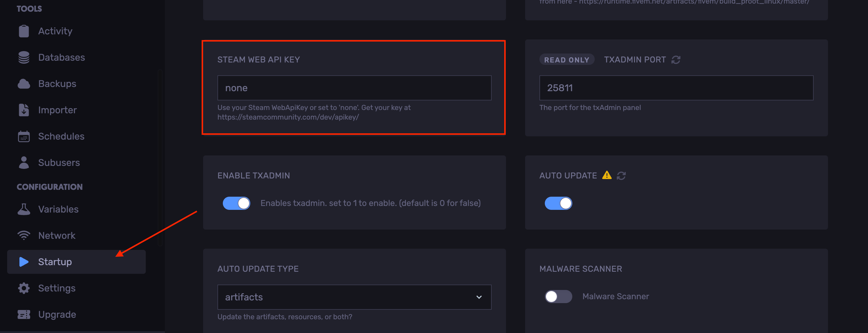Image resolution: width=868 pixels, height=333 pixels.
Task: Click the refresh icon beside TXADMIN PORT
Action: coord(676,60)
